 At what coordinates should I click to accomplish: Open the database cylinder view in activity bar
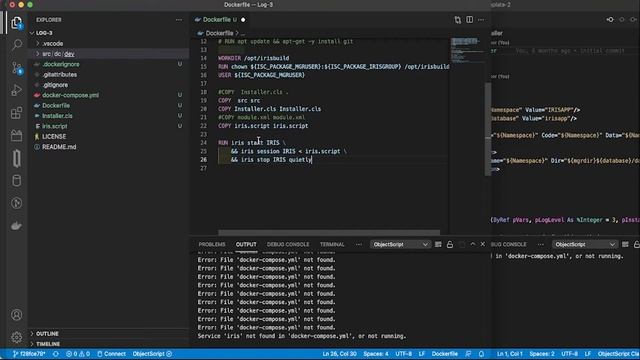click(x=16, y=181)
